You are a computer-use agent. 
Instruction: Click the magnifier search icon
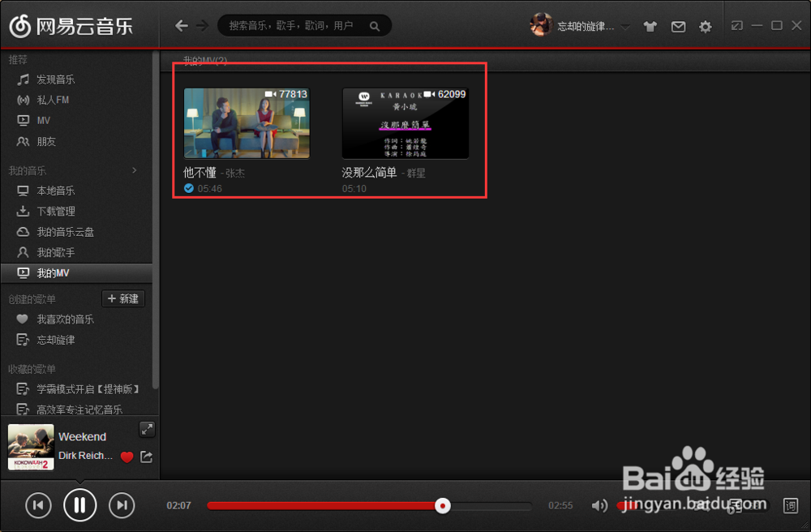pos(375,26)
